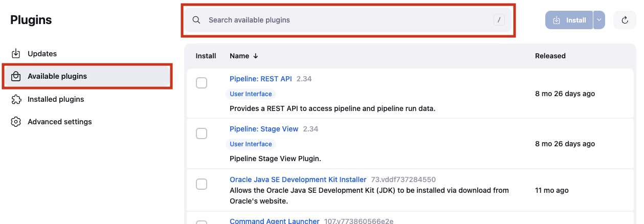Click the magnifier icon in search bar
Screen dimensions: 644x224
pos(196,20)
